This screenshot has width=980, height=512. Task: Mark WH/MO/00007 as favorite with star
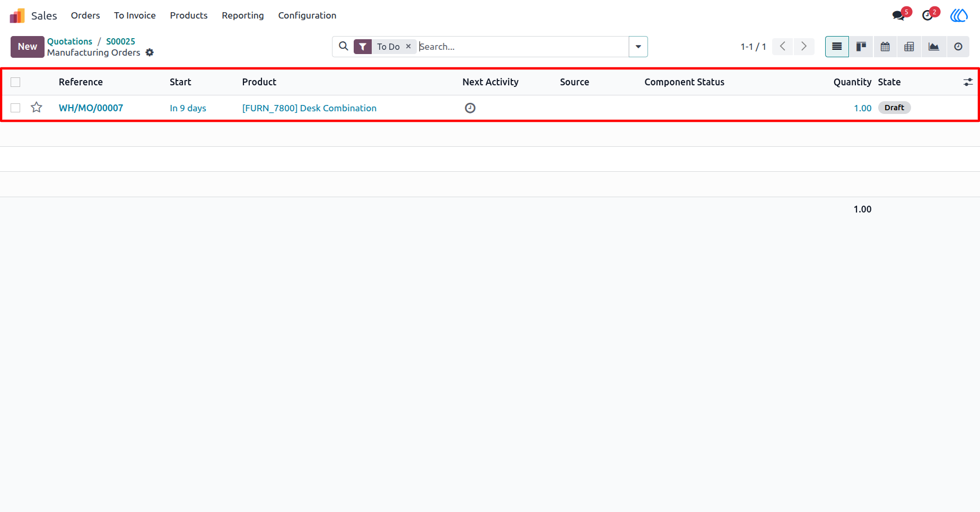click(x=37, y=108)
